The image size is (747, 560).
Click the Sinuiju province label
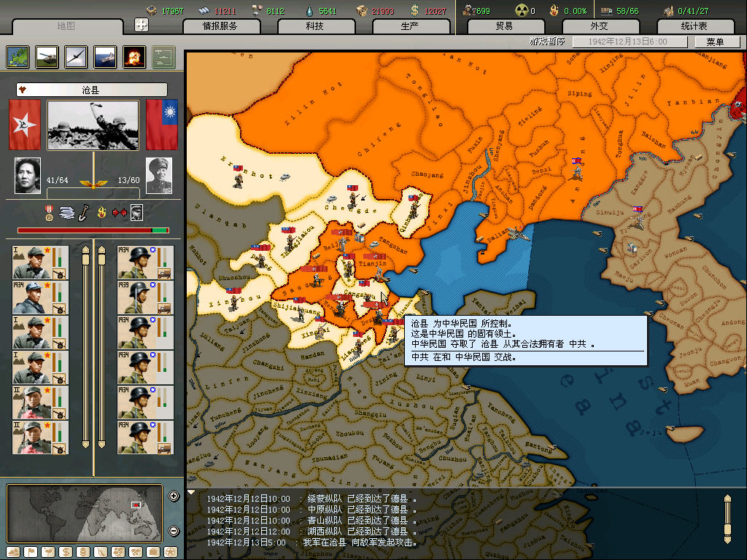[x=610, y=212]
